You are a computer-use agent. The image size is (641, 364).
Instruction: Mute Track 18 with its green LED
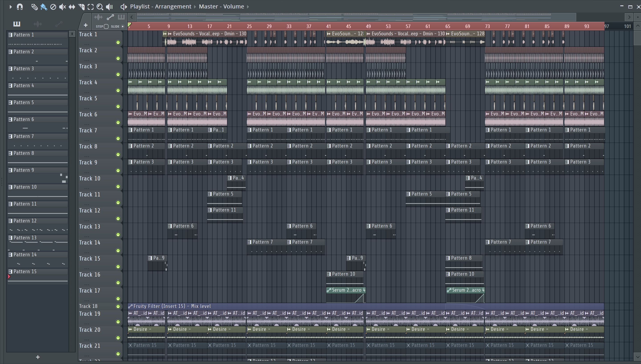coord(118,307)
